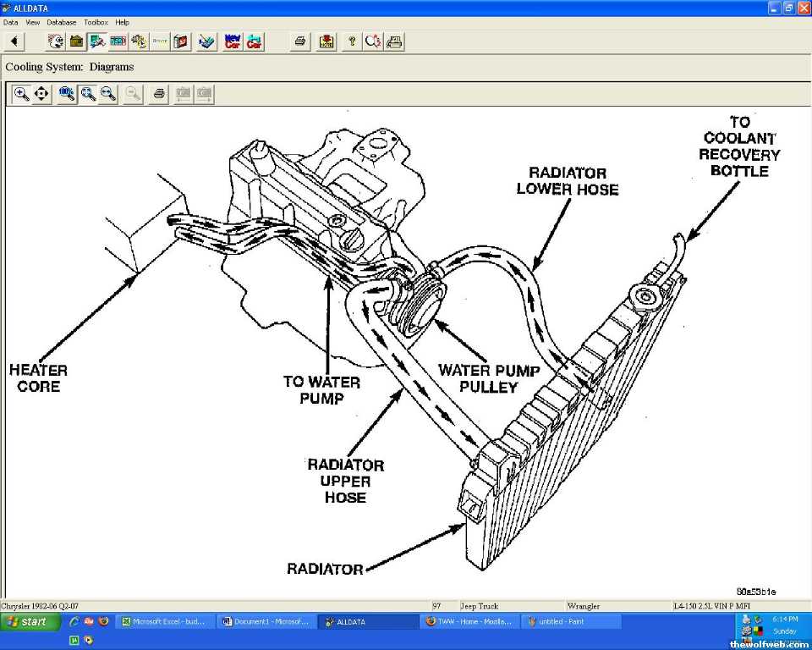812x650 pixels.
Task: Open the Data menu
Action: (x=10, y=22)
